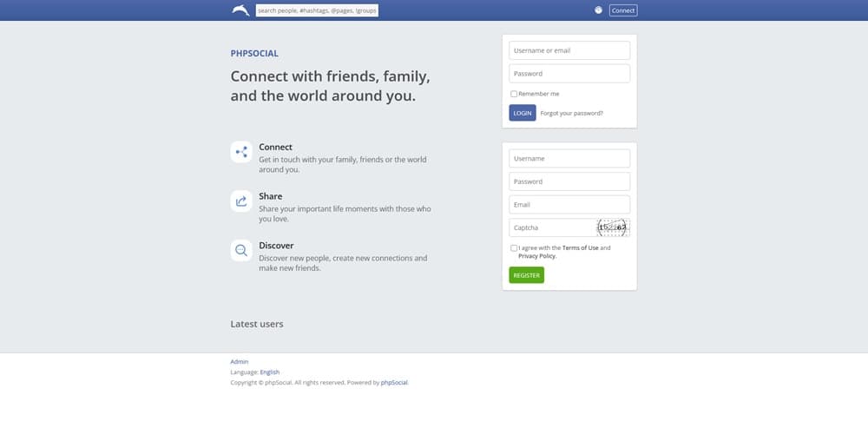Enable the Remember me checkbox
This screenshot has width=868, height=428.
coord(514,94)
